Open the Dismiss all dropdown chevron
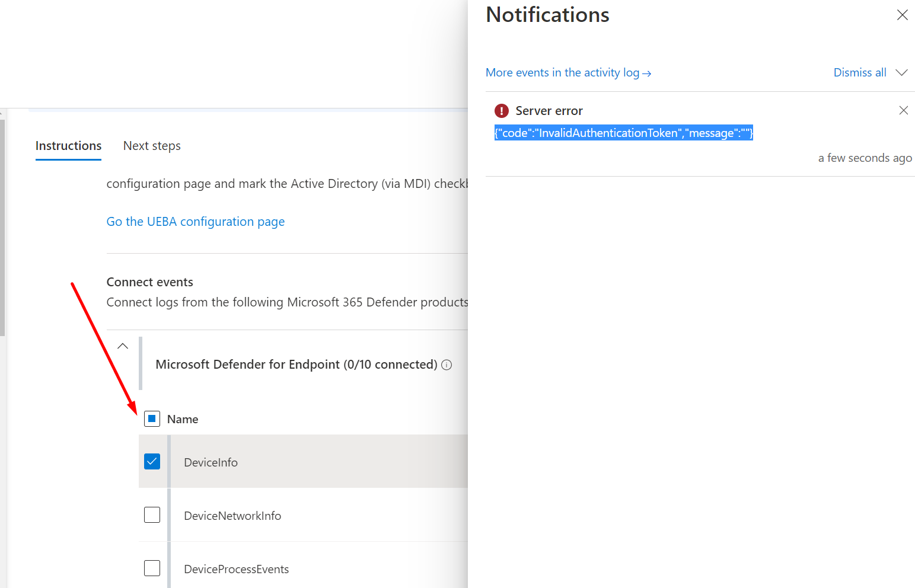 (x=902, y=72)
